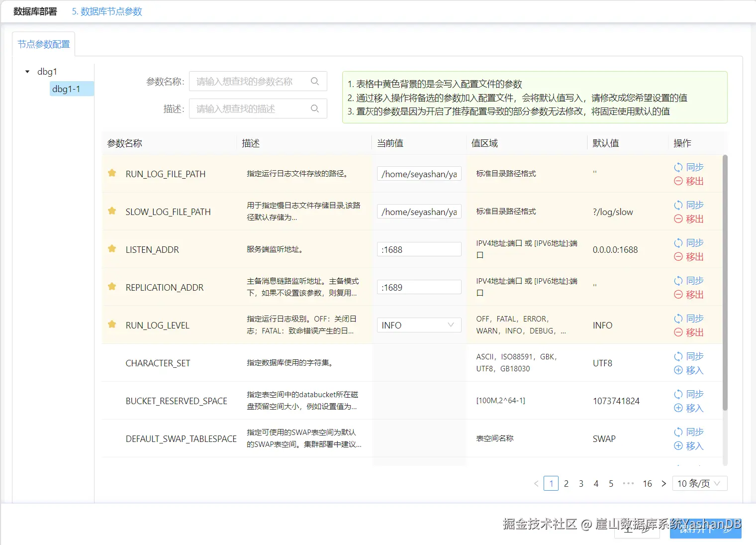
Task: Click star icon beside RUN_LOG_LEVEL
Action: (x=112, y=325)
